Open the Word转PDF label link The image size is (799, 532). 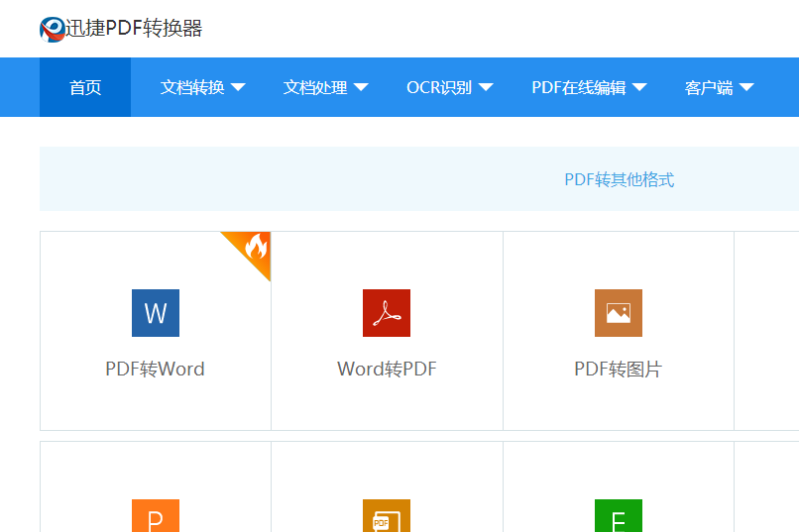pos(387,370)
